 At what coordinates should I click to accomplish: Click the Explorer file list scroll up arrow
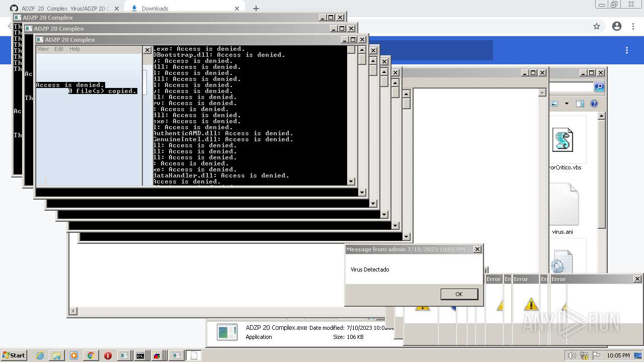tap(601, 116)
